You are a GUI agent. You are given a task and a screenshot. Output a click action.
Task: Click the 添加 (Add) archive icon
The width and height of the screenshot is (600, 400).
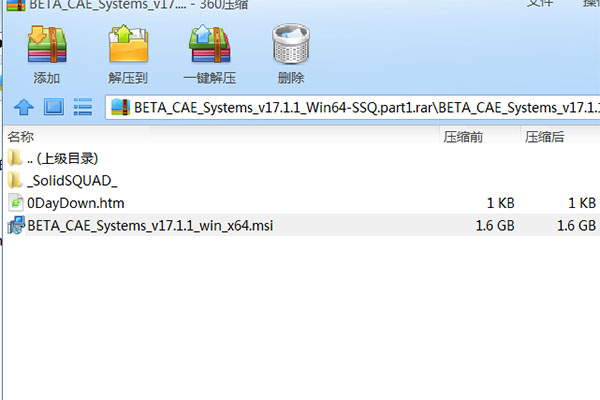coord(47,45)
